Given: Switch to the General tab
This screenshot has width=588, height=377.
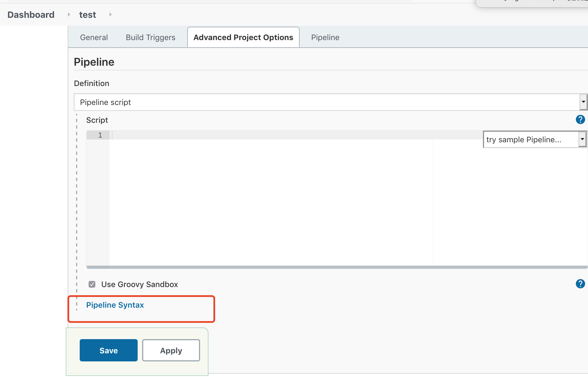Looking at the screenshot, I should (94, 37).
